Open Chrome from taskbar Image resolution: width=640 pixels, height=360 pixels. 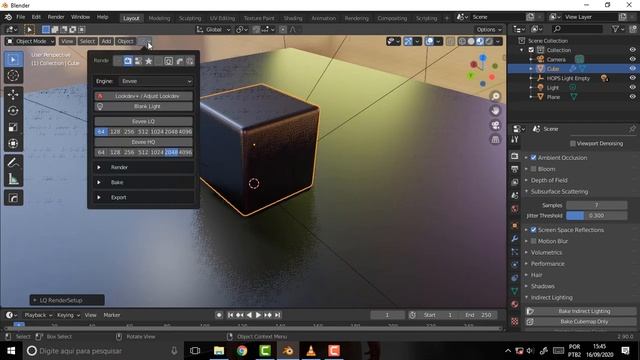coord(242,351)
